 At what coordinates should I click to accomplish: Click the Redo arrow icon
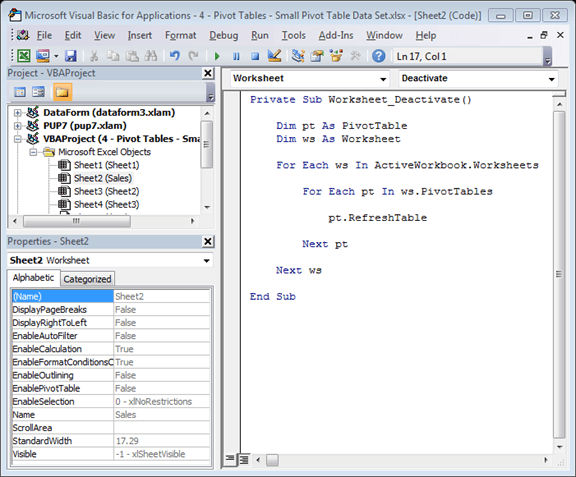coord(193,56)
